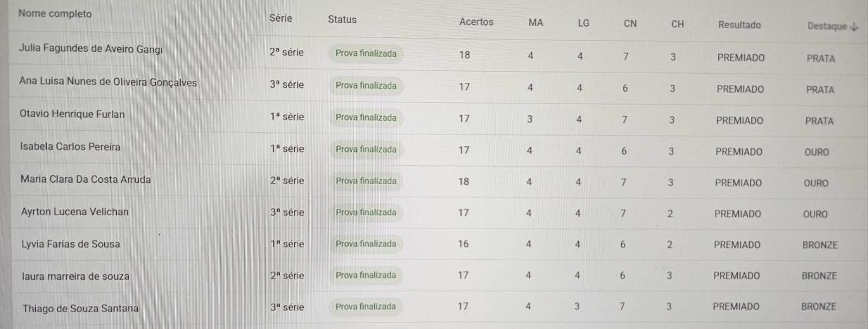Click Prova finalizada badge for Ayrton Lucena Velichan
The height and width of the screenshot is (329, 868).
(x=366, y=212)
